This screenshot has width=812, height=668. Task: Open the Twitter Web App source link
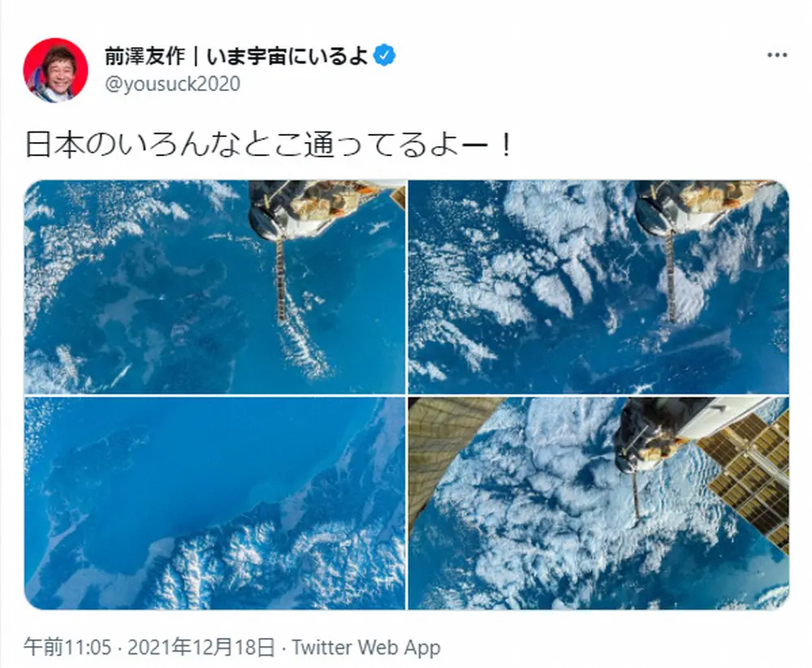click(365, 647)
